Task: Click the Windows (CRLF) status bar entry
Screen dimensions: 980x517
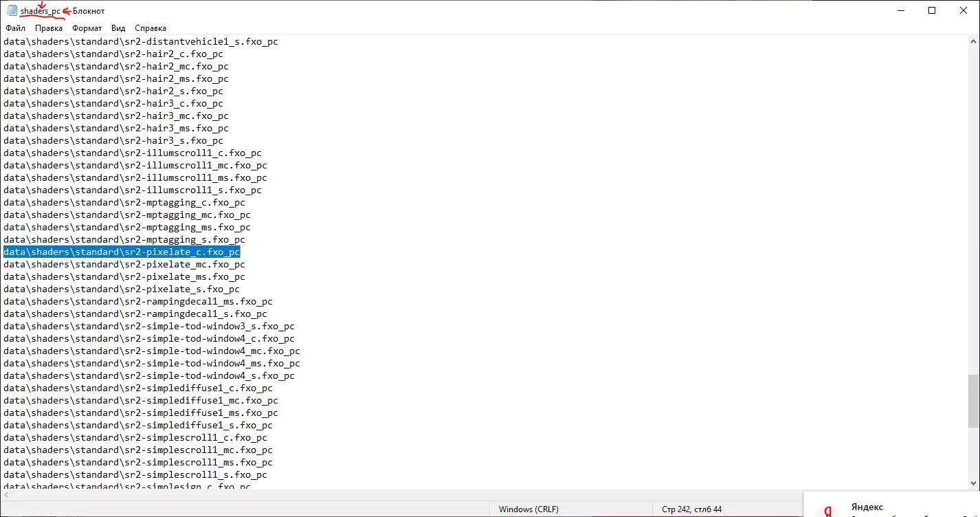Action: pos(528,509)
